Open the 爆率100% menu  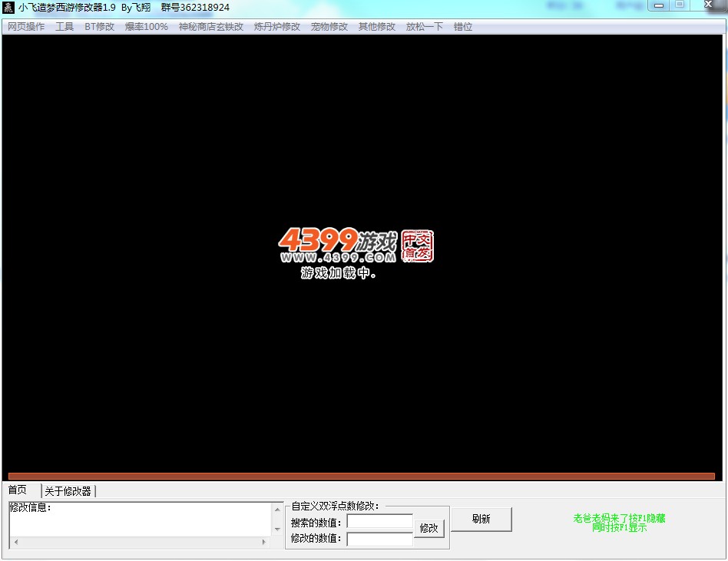(x=146, y=27)
